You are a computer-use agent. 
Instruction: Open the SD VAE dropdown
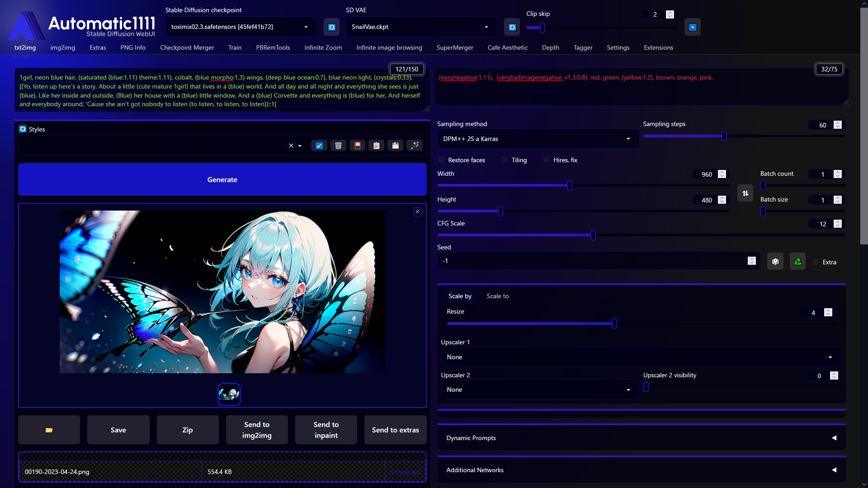(x=421, y=27)
